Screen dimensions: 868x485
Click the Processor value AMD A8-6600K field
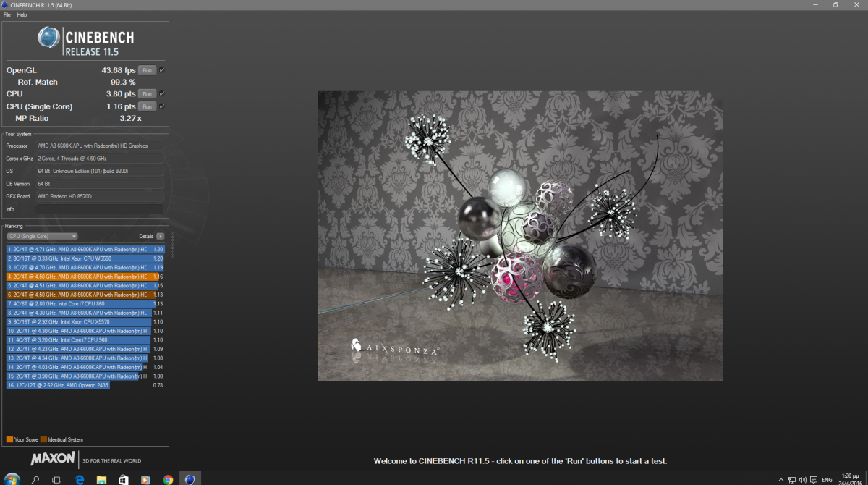tap(100, 145)
